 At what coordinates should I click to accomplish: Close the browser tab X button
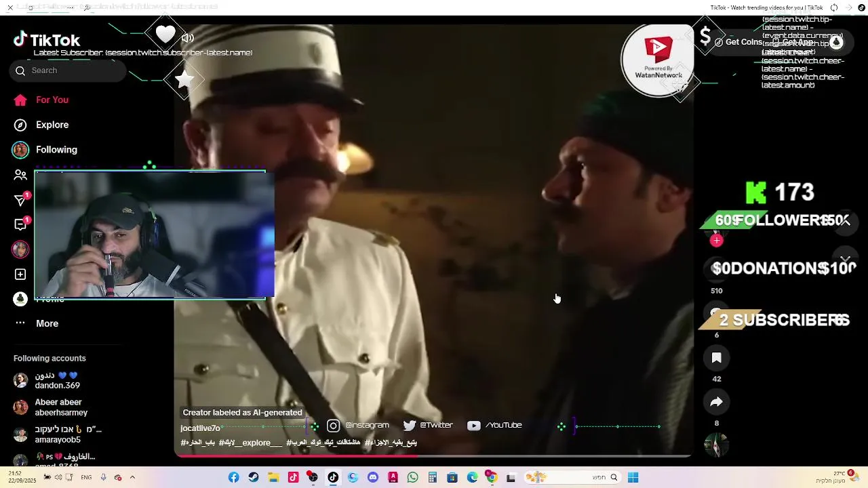click(x=10, y=7)
